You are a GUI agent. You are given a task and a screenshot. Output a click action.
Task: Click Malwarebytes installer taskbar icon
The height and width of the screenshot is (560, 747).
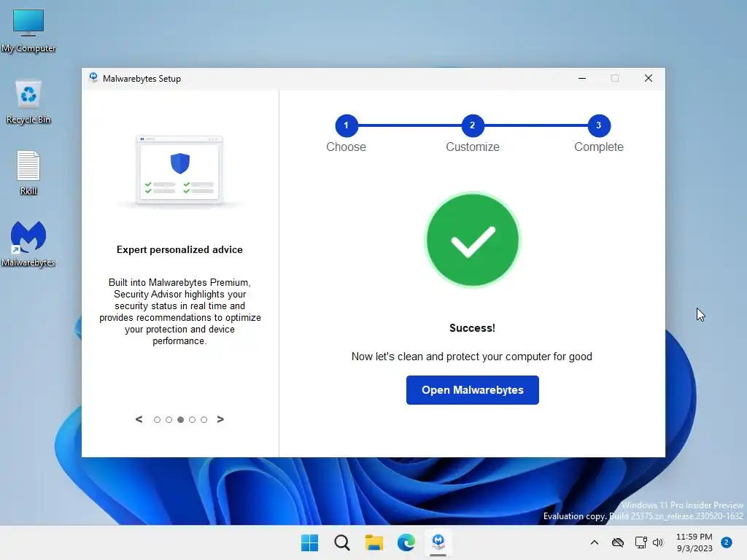(x=438, y=542)
